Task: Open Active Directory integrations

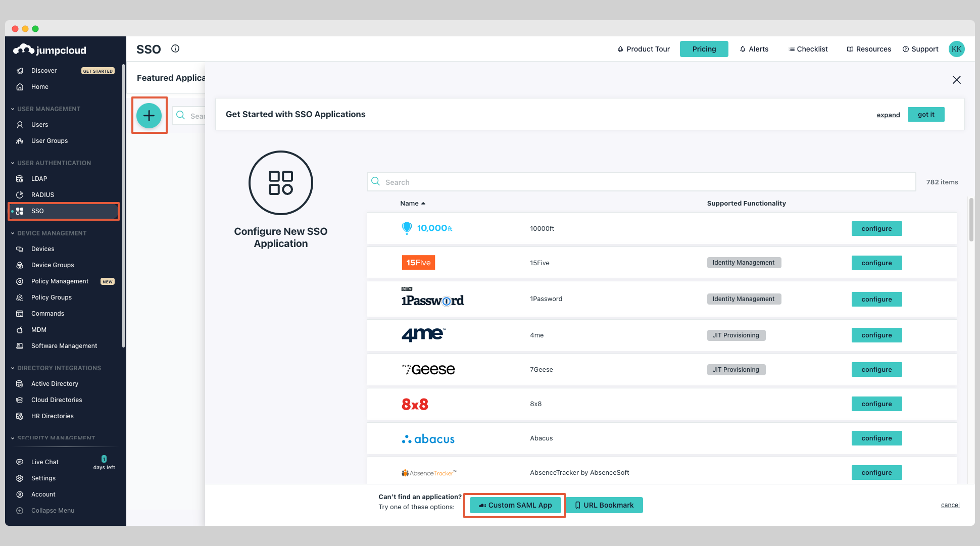Action: tap(55, 383)
